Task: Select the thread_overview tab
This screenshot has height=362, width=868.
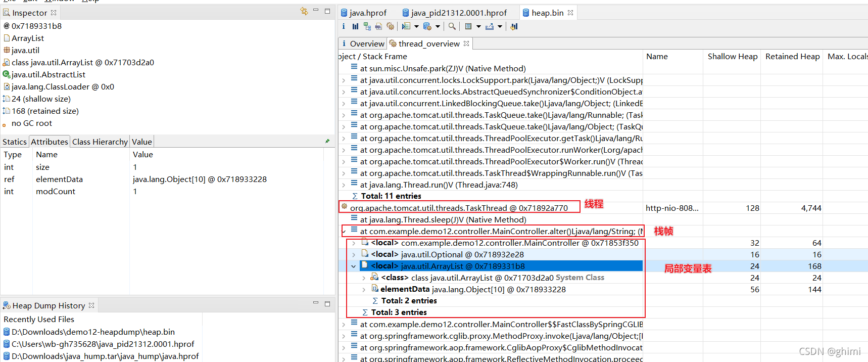Action: pyautogui.click(x=429, y=44)
